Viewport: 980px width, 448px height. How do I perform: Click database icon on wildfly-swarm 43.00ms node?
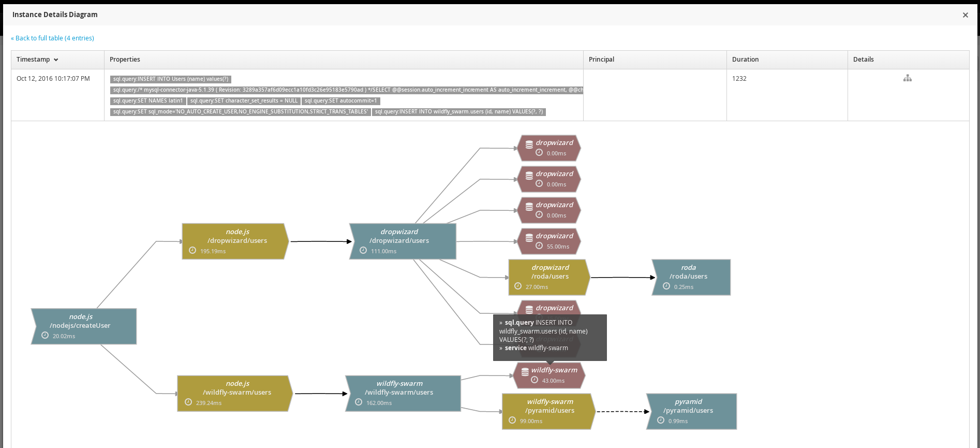click(525, 372)
